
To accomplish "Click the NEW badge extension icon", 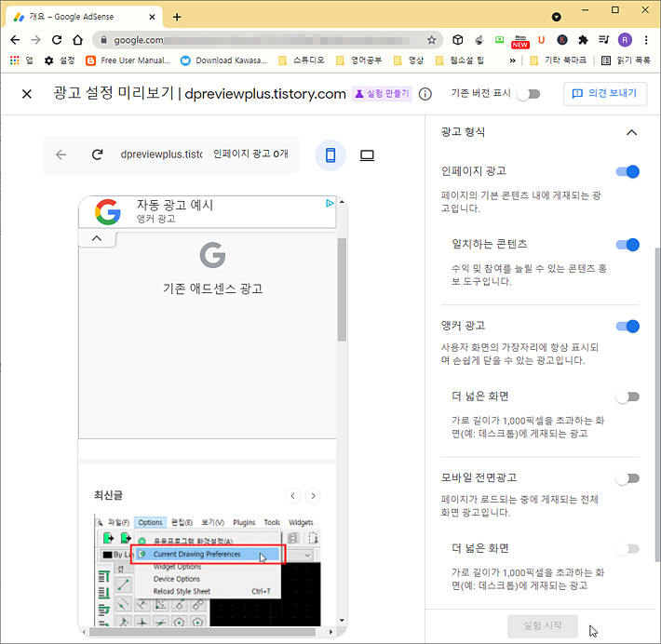I will tap(520, 41).
